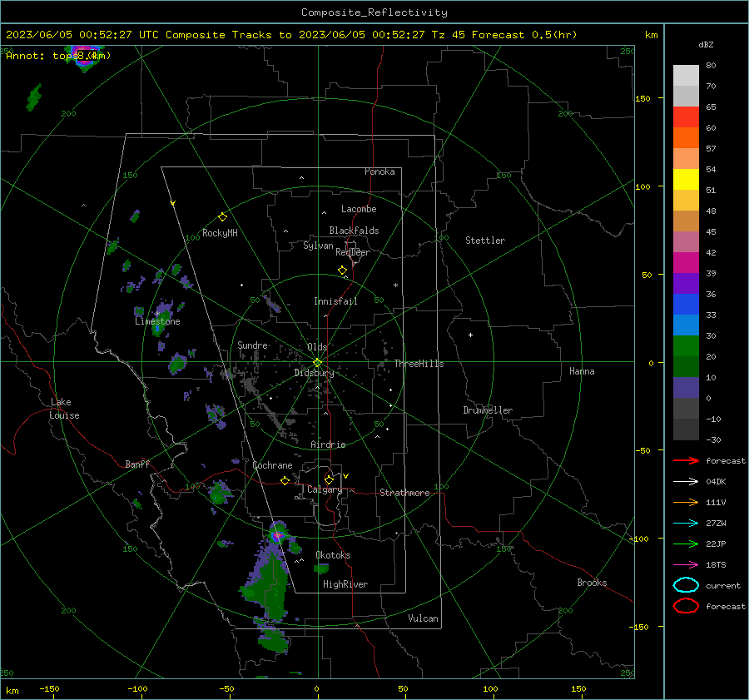Screen dimensions: 749x700
Task: Click the Okotoks city label
Action: point(333,555)
